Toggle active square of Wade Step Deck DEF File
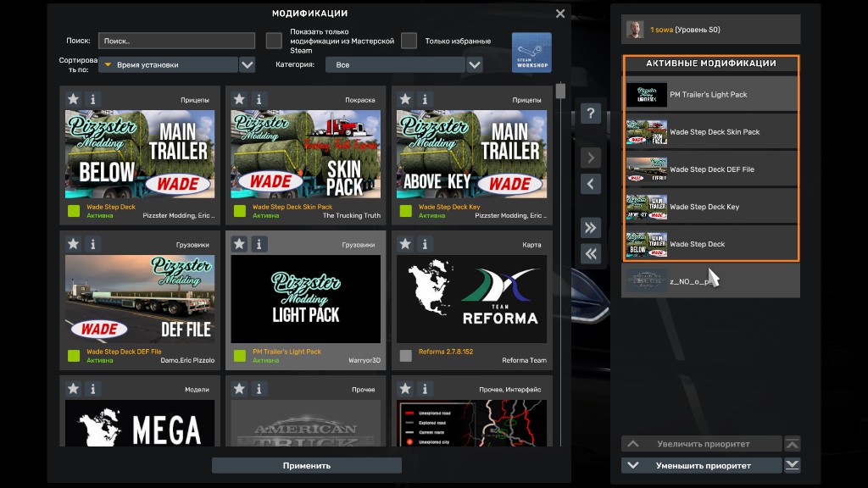 (74, 356)
